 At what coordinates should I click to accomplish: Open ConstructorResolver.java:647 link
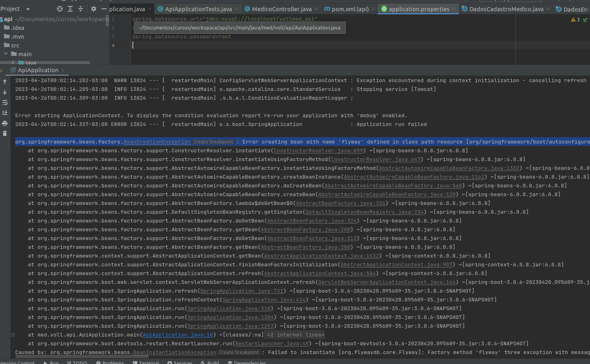pos(376,159)
